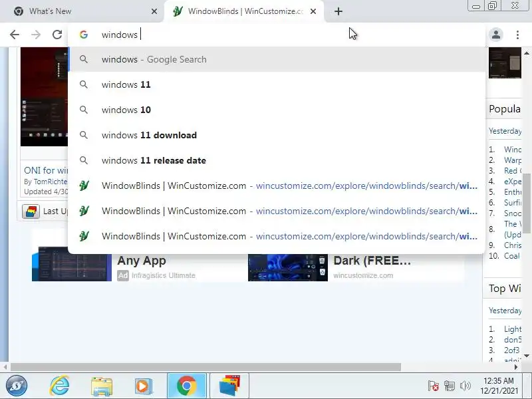Click the vertical scrollbar down arrow
Screen dimensions: 532x399
(527, 356)
